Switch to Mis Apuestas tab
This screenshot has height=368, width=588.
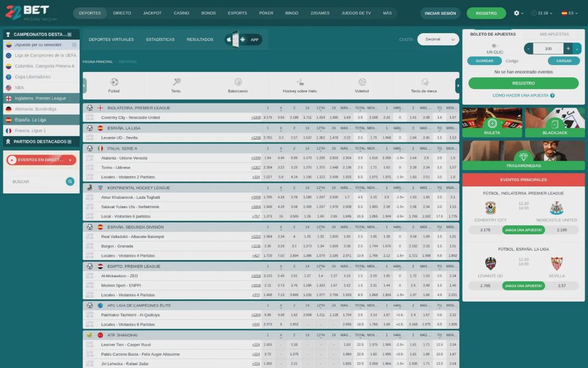554,34
